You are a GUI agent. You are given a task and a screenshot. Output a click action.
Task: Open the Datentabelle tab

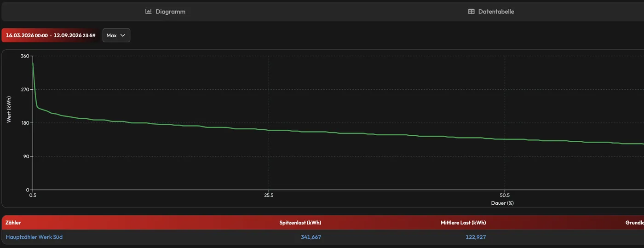pos(491,12)
